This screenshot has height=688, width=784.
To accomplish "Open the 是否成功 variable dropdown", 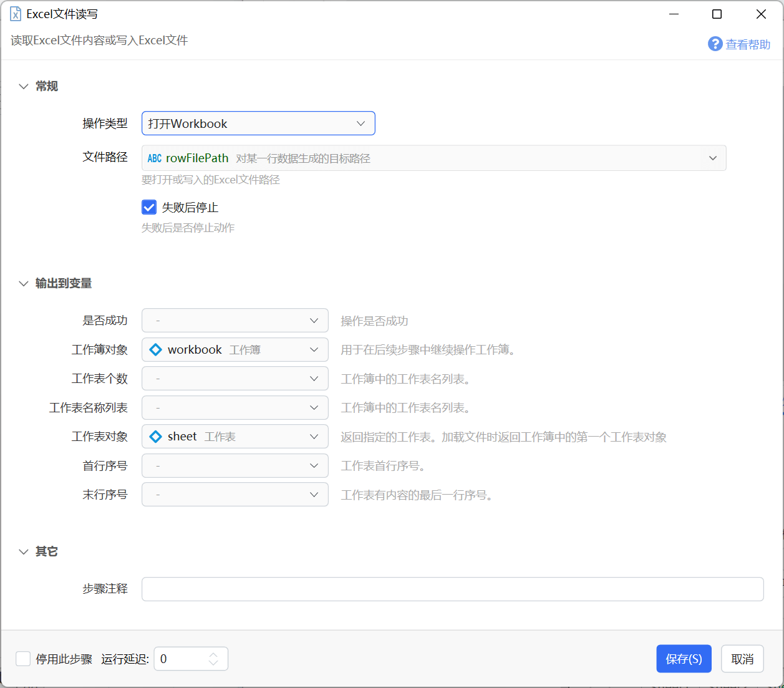I will click(235, 321).
